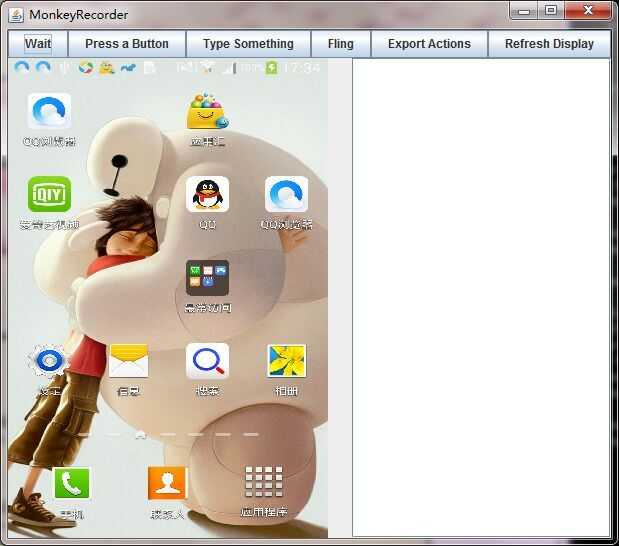
Task: Click Export Actions
Action: [429, 43]
